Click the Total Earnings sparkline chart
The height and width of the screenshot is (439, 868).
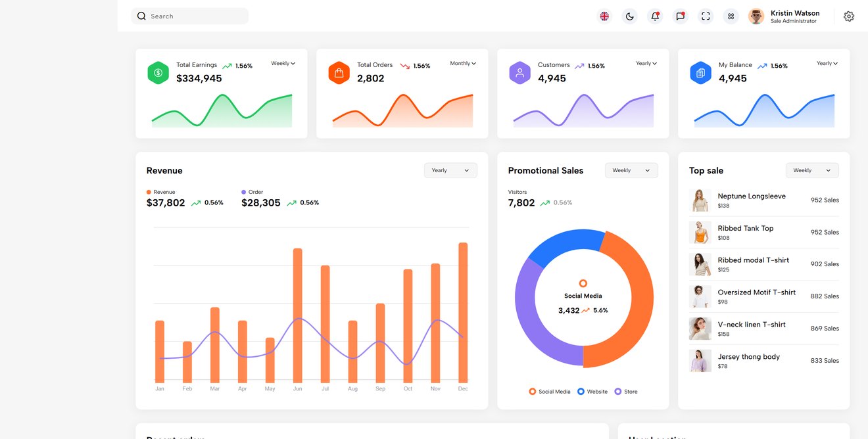(x=222, y=110)
